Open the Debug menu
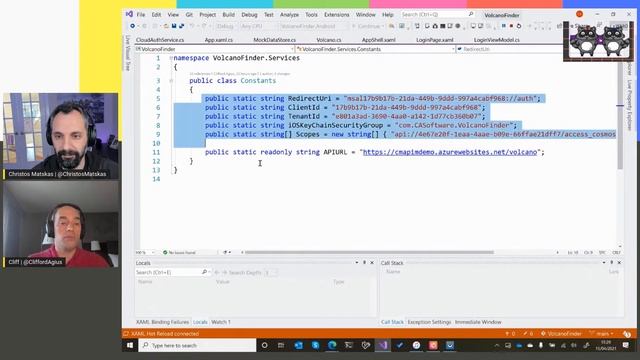 tap(249, 15)
